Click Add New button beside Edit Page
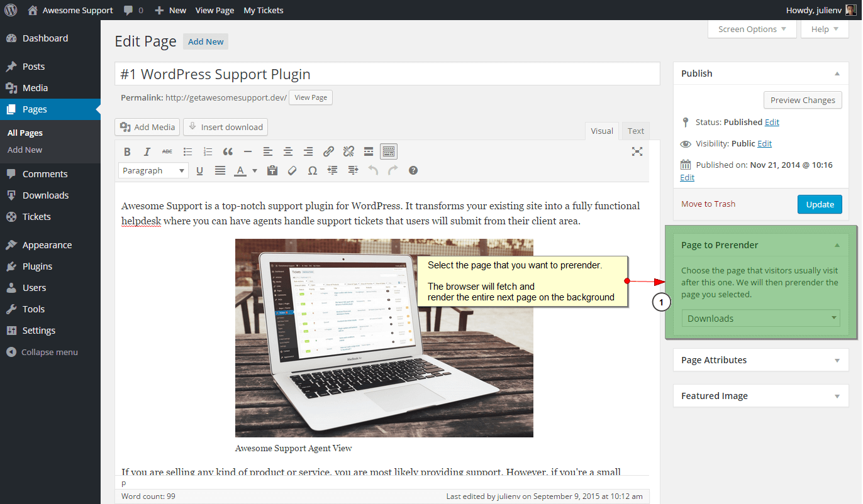This screenshot has width=863, height=504. click(x=206, y=41)
